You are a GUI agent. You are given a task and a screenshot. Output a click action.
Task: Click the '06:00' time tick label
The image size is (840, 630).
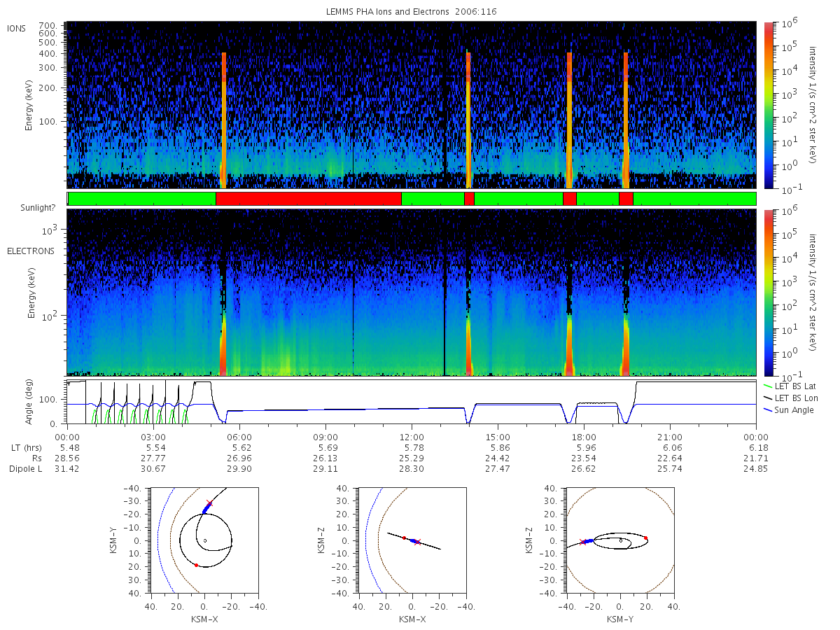[239, 437]
